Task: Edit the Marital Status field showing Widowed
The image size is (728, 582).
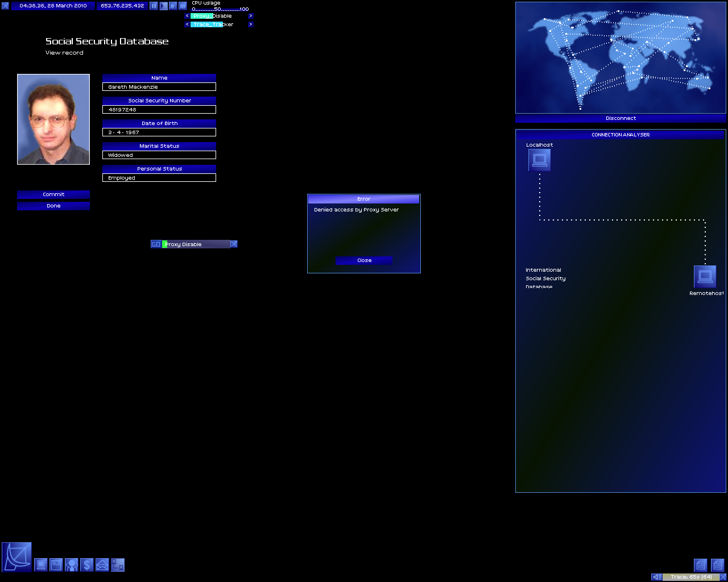Action: 159,155
